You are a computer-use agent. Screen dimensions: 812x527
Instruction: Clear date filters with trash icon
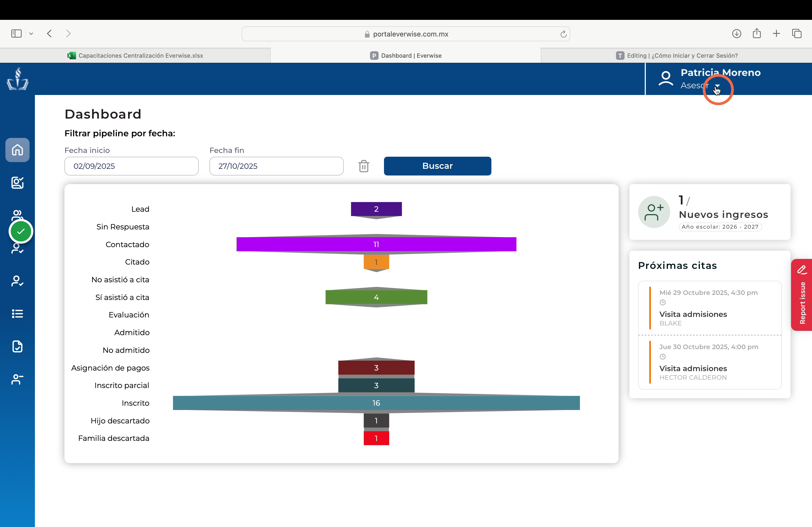364,166
